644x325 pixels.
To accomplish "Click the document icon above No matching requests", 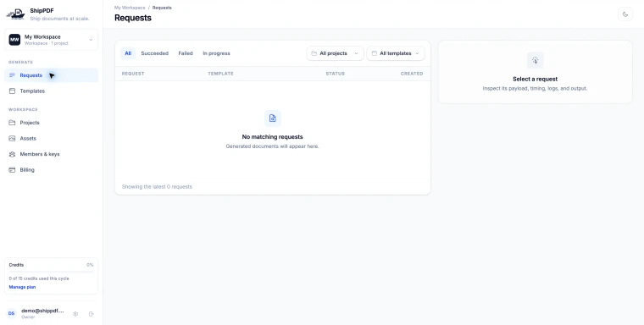I will click(272, 118).
